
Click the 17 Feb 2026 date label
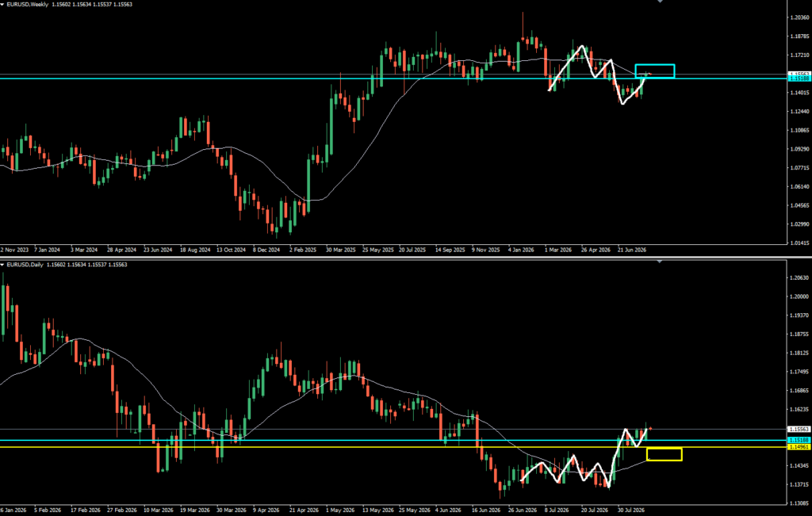[85, 510]
